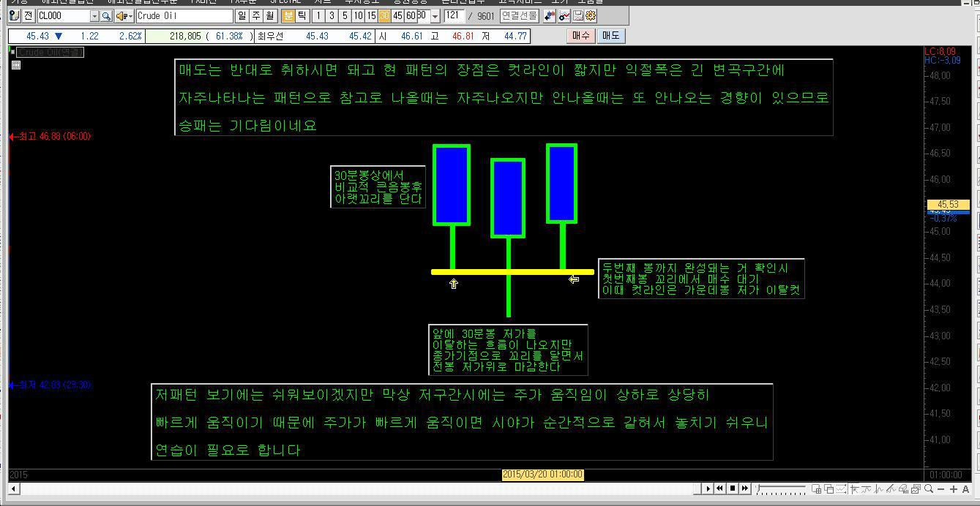
Task: Toggle the 30-minute interval button
Action: click(x=385, y=15)
